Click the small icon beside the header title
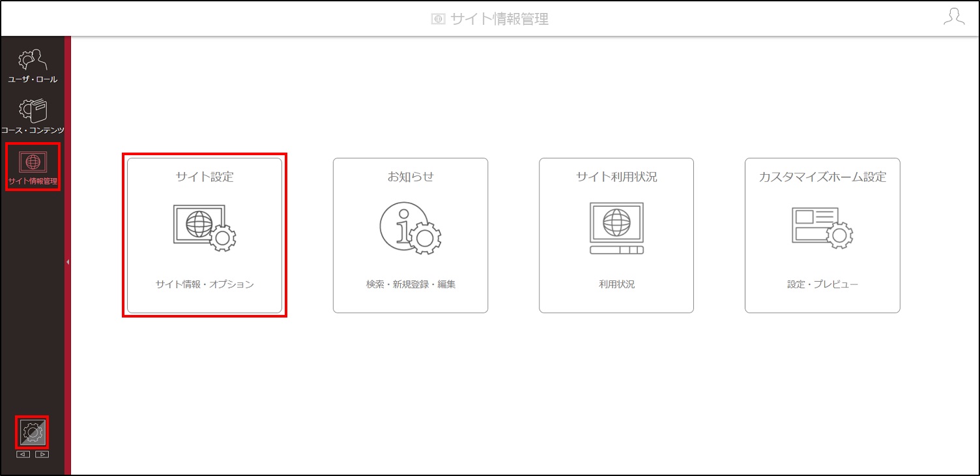980x476 pixels. pyautogui.click(x=438, y=19)
